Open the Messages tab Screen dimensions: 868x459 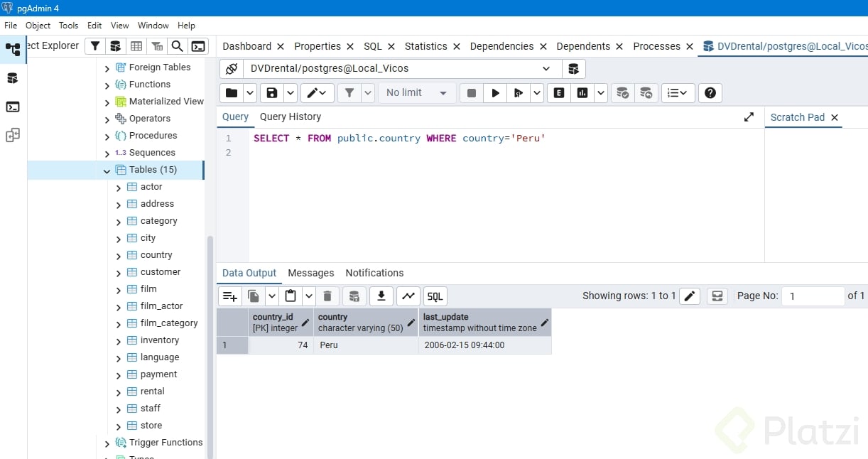point(310,273)
